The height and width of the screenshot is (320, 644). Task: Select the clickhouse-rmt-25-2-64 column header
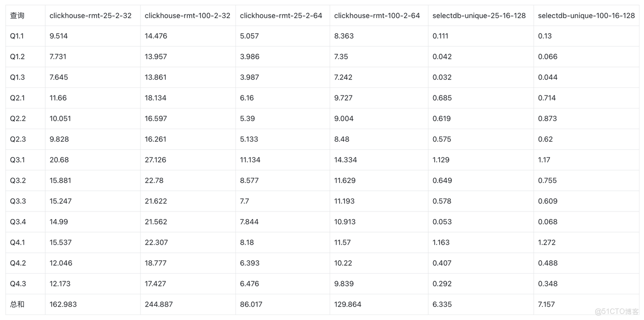click(x=281, y=16)
